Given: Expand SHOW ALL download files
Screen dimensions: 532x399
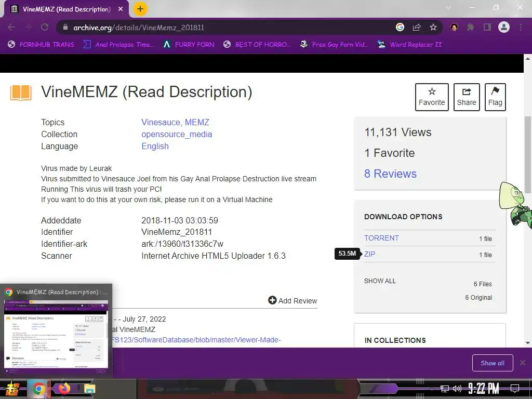Looking at the screenshot, I should tap(380, 281).
